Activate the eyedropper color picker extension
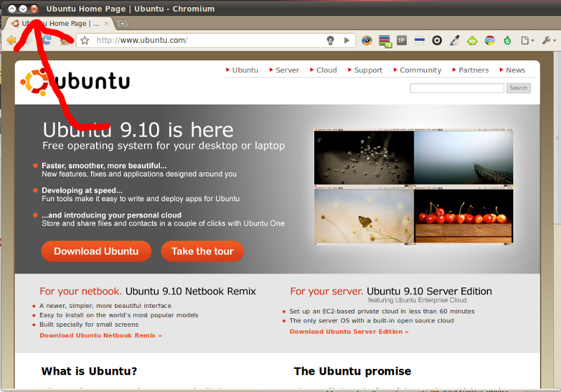This screenshot has height=392, width=561. pos(454,41)
